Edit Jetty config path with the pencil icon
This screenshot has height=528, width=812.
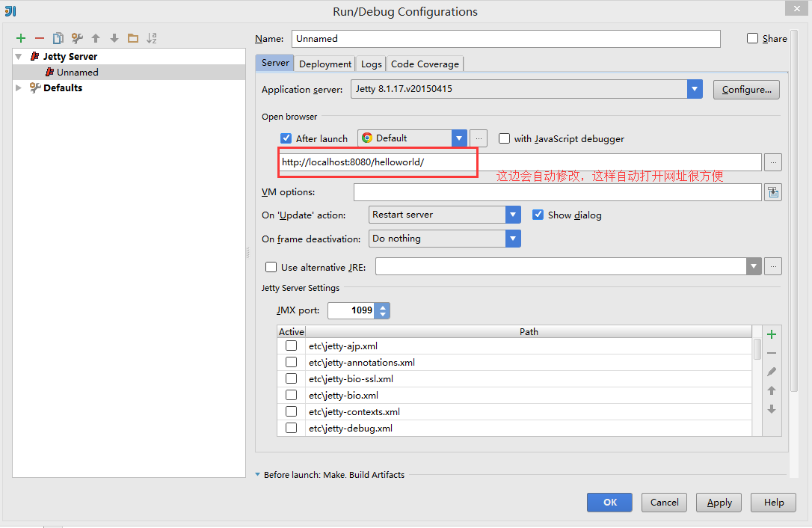pos(772,372)
